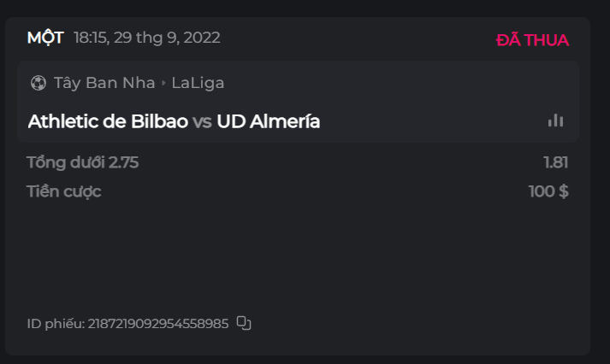Copy the bet slip ID

[244, 323]
